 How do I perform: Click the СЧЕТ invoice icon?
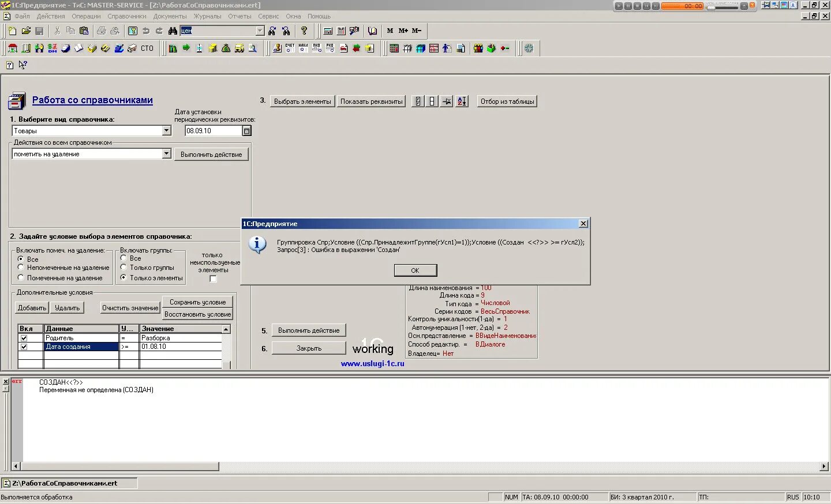click(290, 48)
